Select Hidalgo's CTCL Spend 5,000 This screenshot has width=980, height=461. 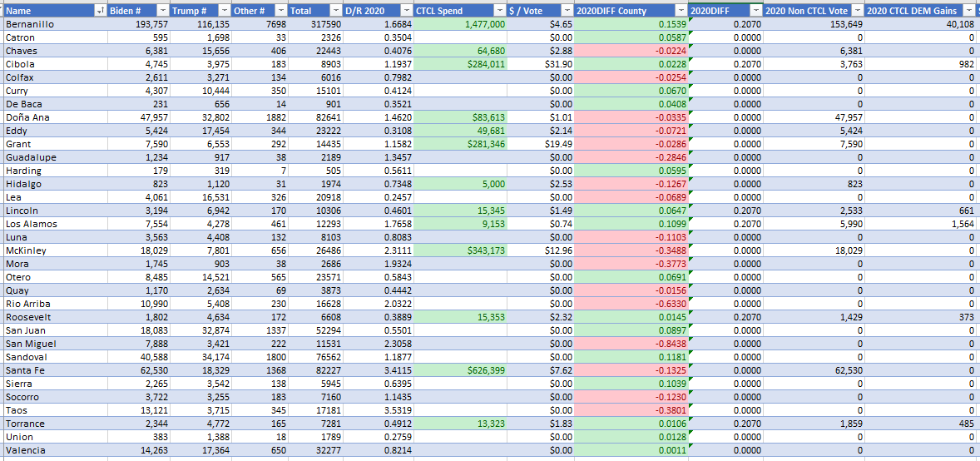click(x=460, y=184)
